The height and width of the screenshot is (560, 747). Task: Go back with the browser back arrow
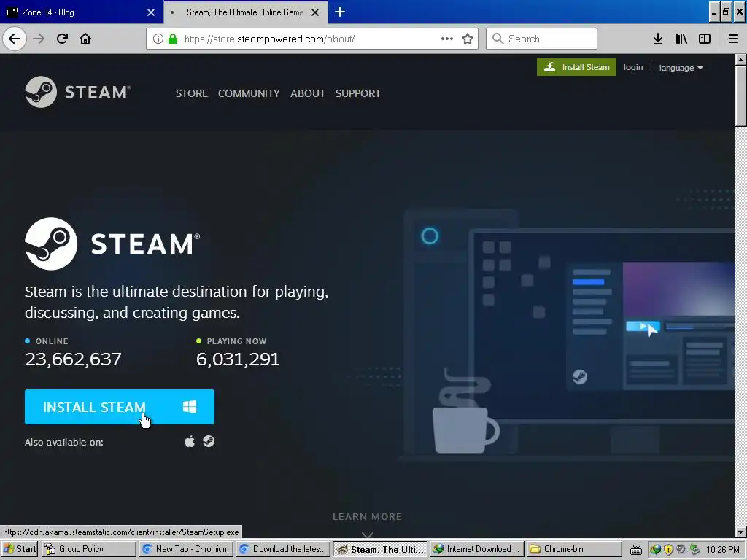coord(15,39)
